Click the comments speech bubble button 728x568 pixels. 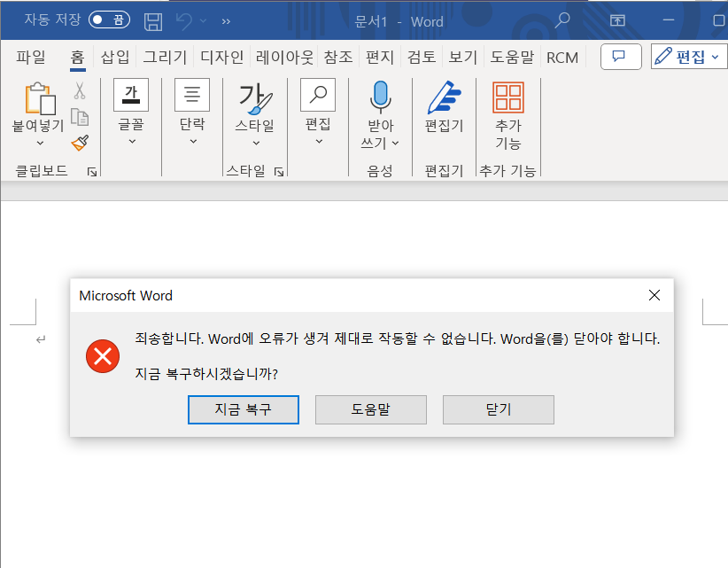click(x=621, y=57)
